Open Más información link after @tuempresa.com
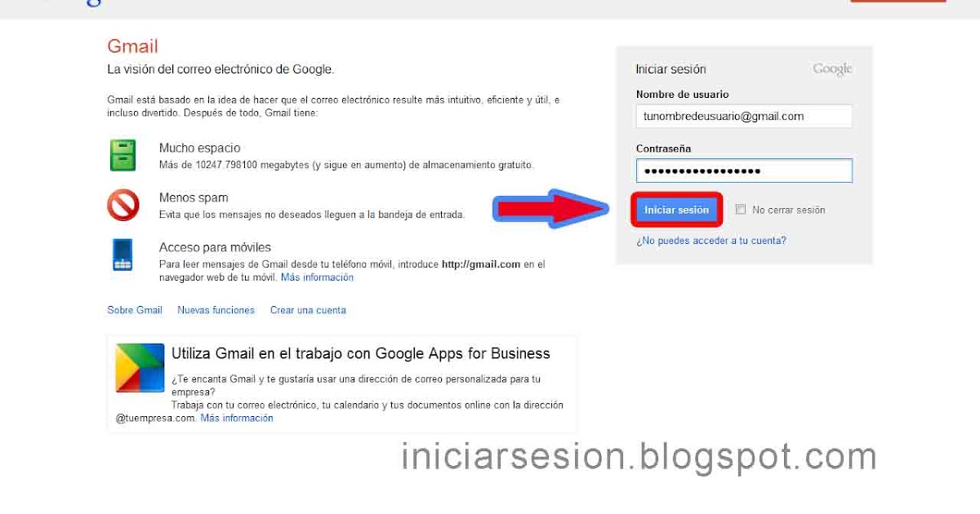The height and width of the screenshot is (514, 980). 237,418
